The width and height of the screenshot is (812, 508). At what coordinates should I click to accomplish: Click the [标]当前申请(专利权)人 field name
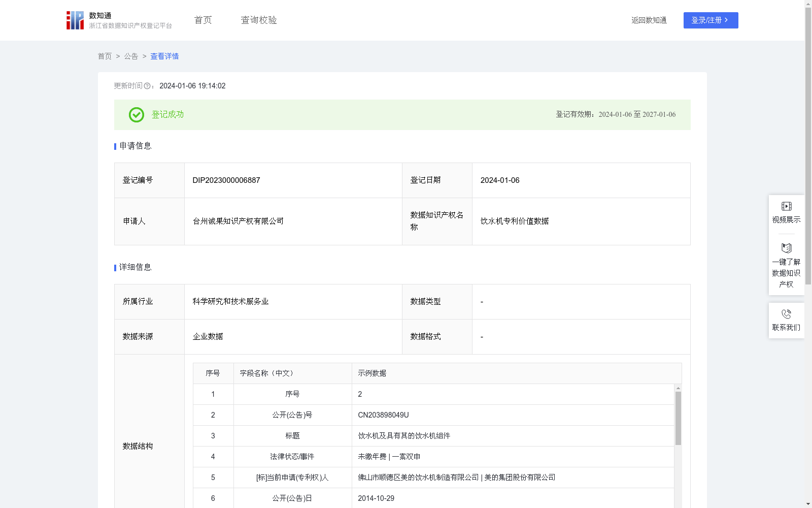292,478
